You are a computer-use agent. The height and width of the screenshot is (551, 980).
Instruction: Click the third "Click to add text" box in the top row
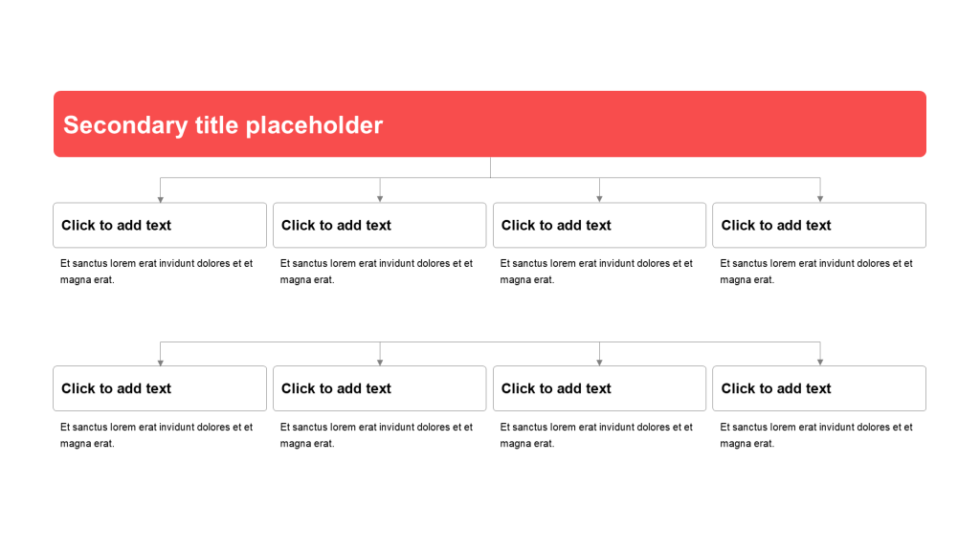(599, 226)
